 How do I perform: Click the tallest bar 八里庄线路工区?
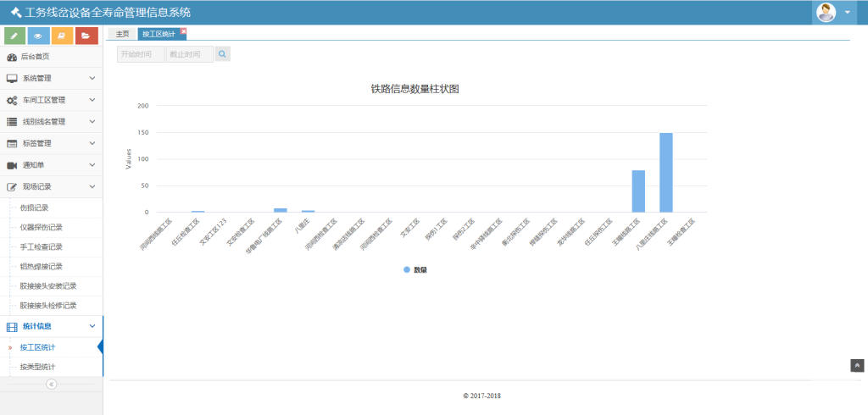[x=665, y=172]
